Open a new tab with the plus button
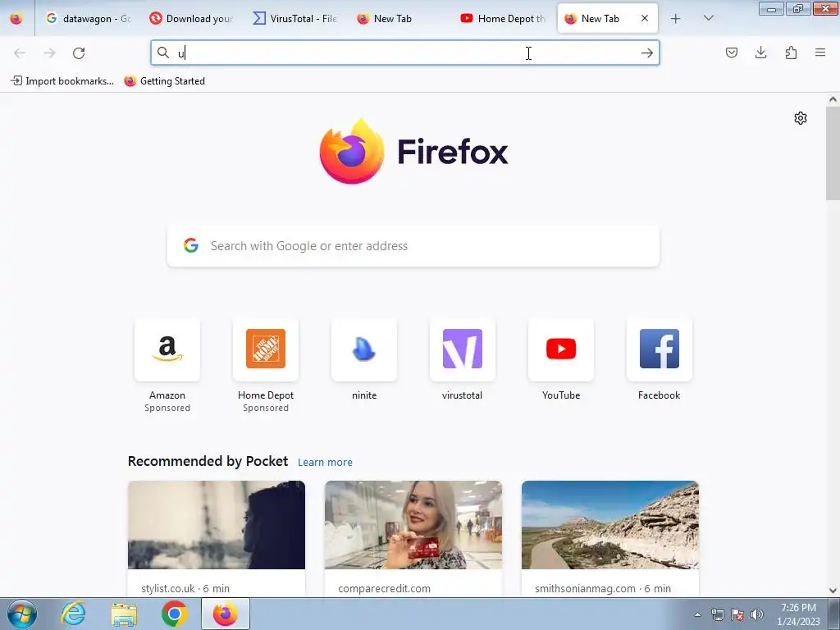 [676, 19]
